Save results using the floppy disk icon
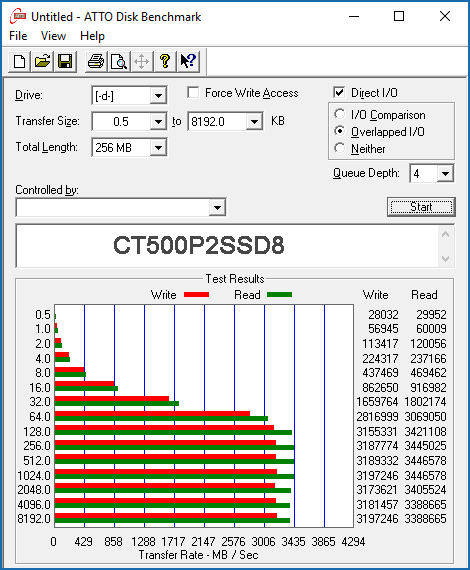Viewport: 470px width, 570px height. 65,61
